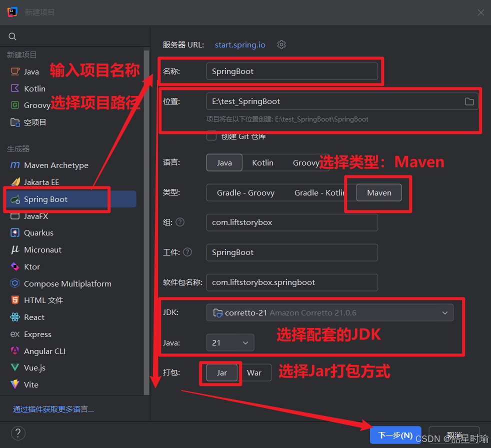This screenshot has width=491, height=448.
Task: Open the JDK corretto-21 dropdown
Action: pyautogui.click(x=329, y=313)
